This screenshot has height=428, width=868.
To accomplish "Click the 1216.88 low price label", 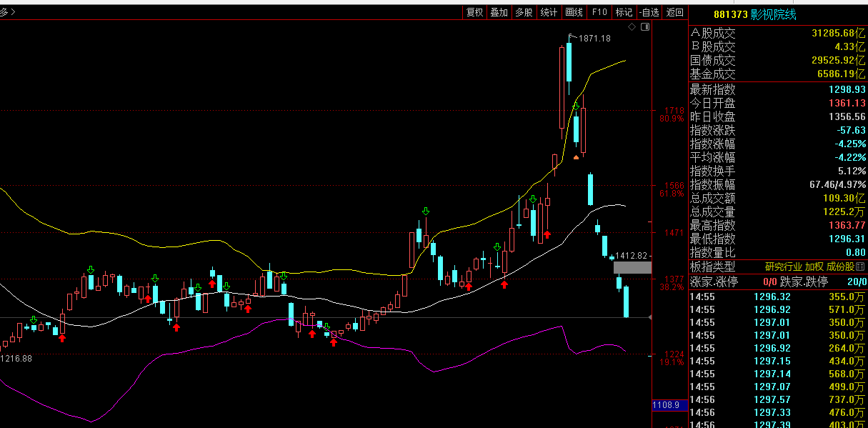I will pyautogui.click(x=16, y=358).
